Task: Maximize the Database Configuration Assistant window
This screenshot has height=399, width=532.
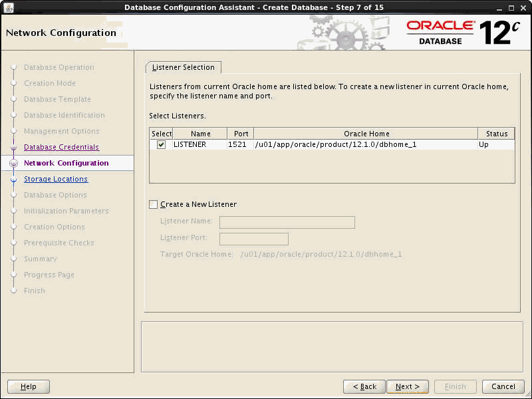Action: [x=511, y=8]
